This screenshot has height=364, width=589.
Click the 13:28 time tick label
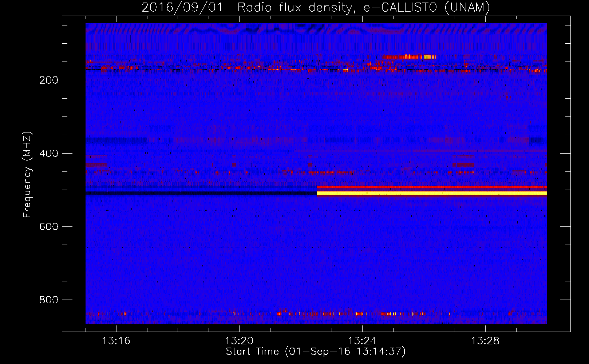coord(485,341)
